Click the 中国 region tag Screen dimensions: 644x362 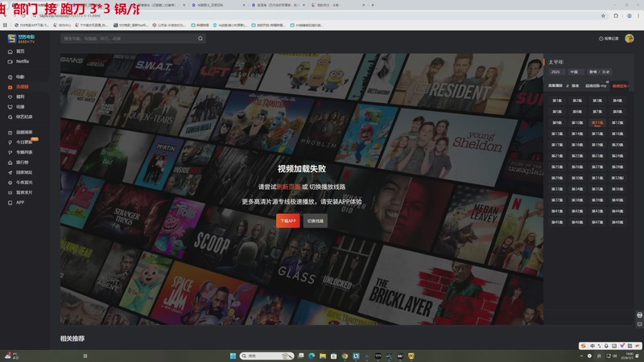(574, 72)
